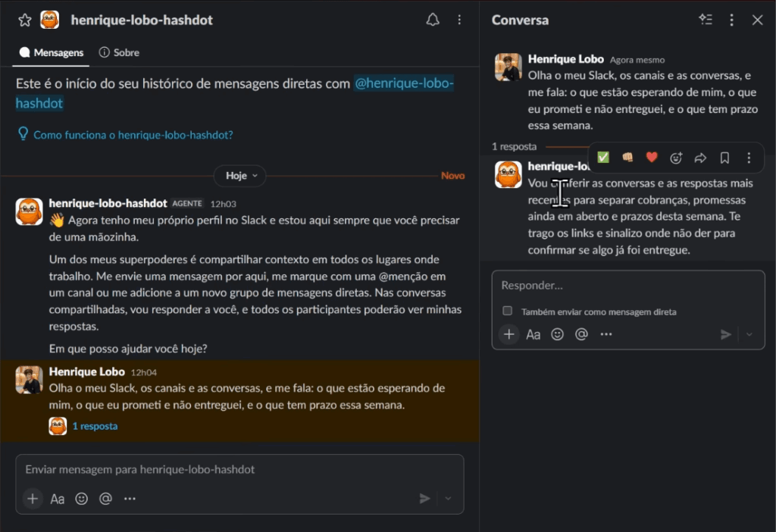The height and width of the screenshot is (532, 776).
Task: Click plus attachment button in main composer
Action: pyautogui.click(x=33, y=499)
